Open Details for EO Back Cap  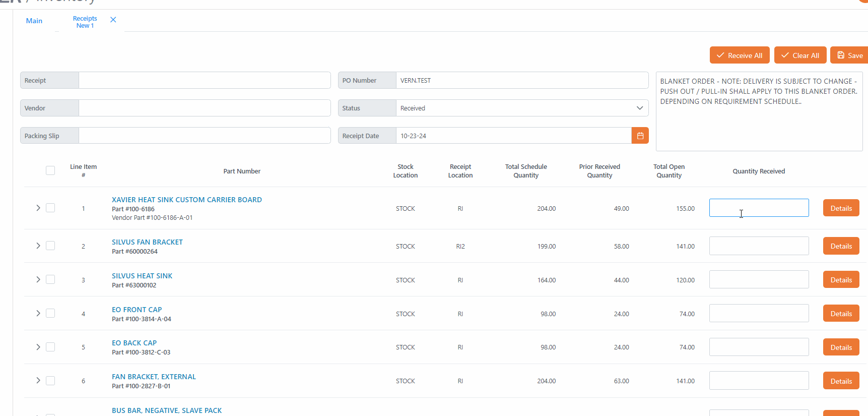(841, 347)
